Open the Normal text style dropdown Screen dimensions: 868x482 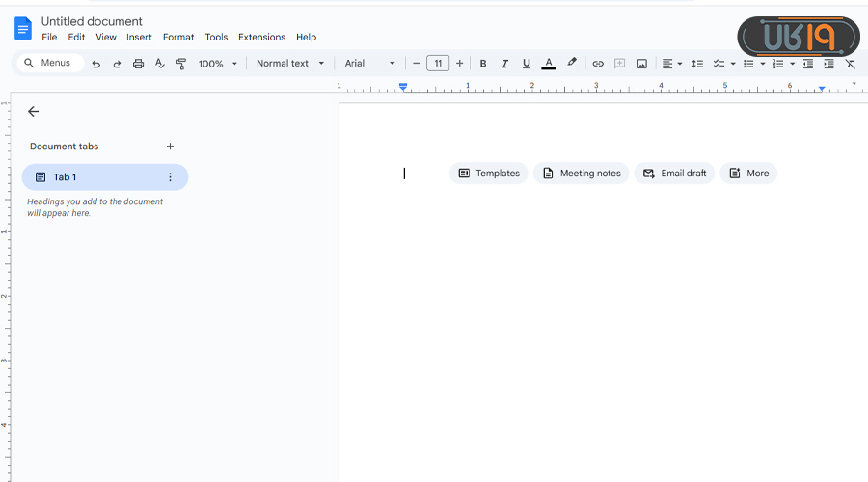coord(290,64)
